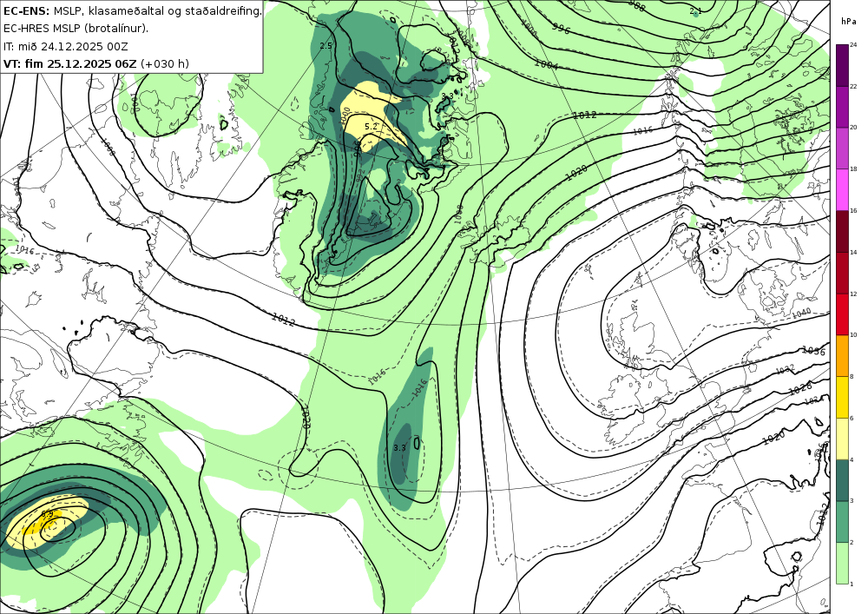
Task: Pick the bright red 10–12 hPa legend band
Action: tap(842, 314)
